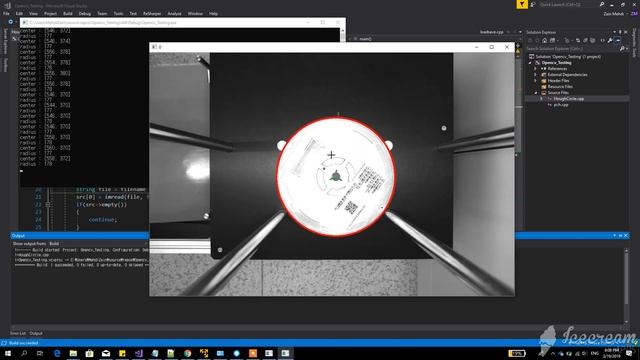Show hidden system tray icons
Viewport: 640px width, 360px height.
point(553,353)
